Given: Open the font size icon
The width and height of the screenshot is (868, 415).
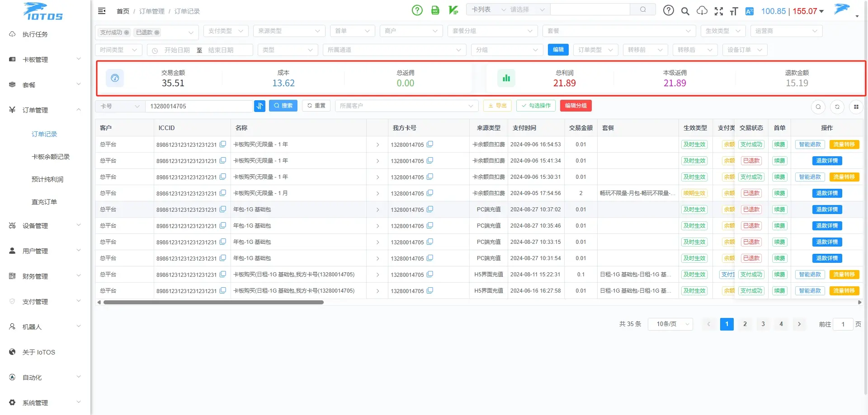Looking at the screenshot, I should pos(734,11).
